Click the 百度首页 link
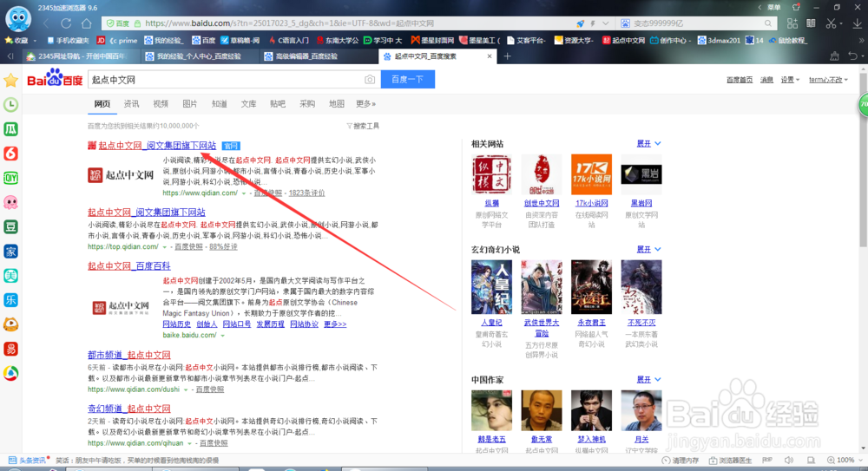The image size is (868, 471). tap(740, 80)
